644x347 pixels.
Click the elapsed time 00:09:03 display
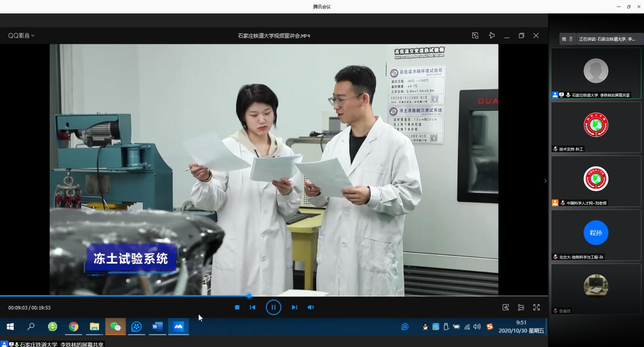pyautogui.click(x=18, y=307)
